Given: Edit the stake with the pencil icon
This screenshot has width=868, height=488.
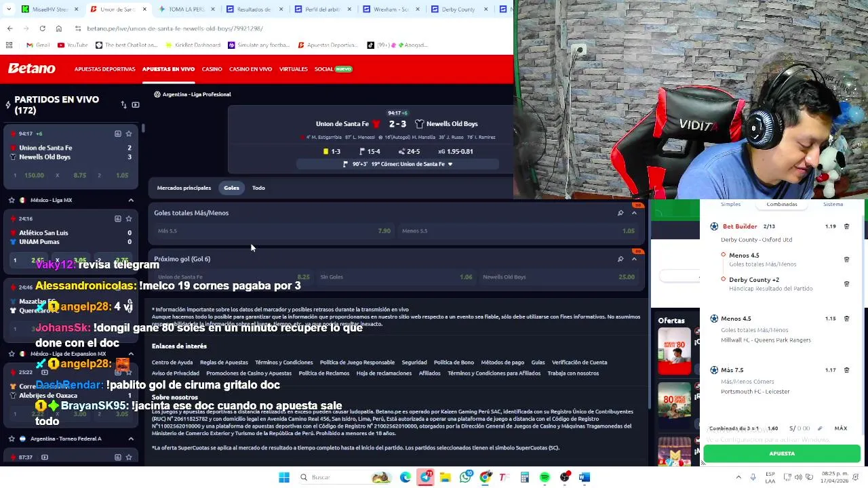Looking at the screenshot, I should pyautogui.click(x=820, y=428).
